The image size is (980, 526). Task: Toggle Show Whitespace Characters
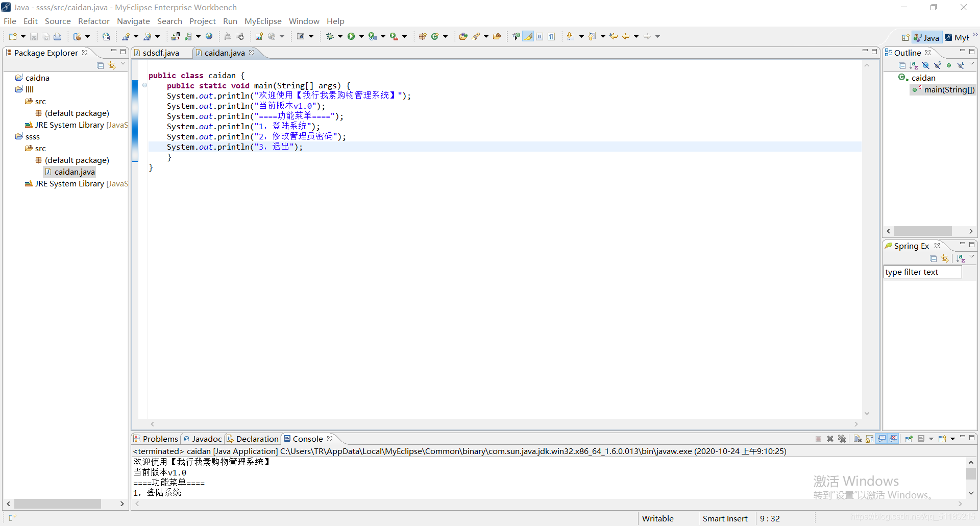tap(551, 36)
